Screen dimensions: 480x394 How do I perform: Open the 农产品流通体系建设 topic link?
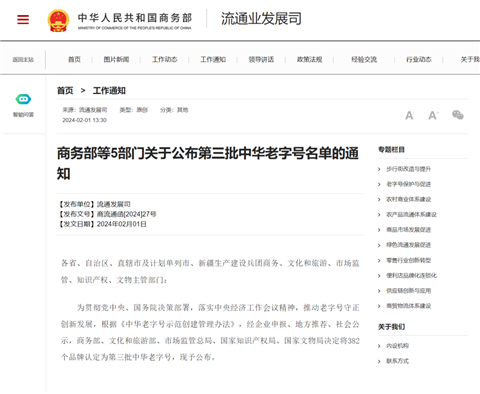point(411,215)
